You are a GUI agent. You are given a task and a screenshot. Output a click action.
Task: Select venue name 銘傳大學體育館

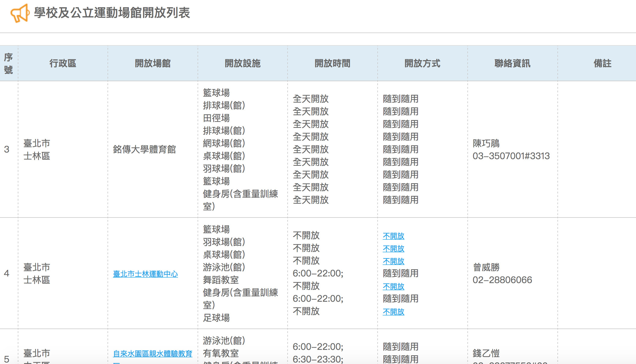(145, 149)
